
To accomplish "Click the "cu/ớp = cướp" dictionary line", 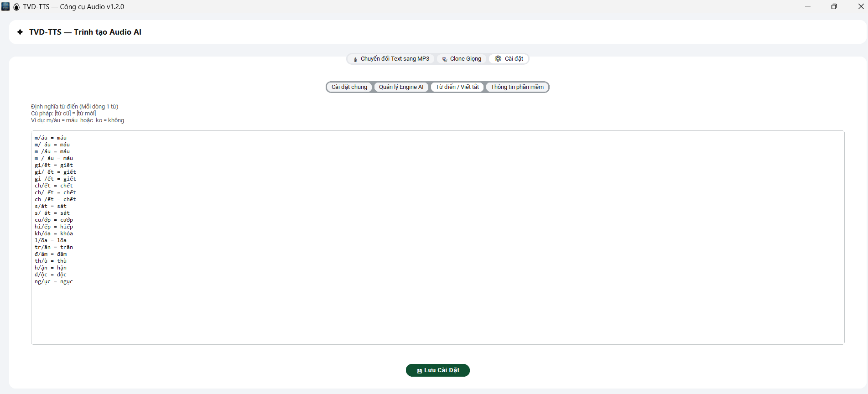I will [54, 220].
